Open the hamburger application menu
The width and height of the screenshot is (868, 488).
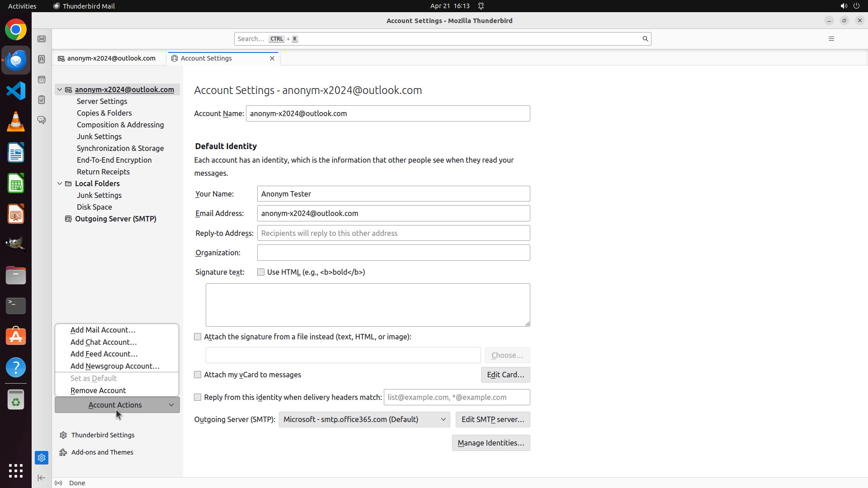[831, 39]
